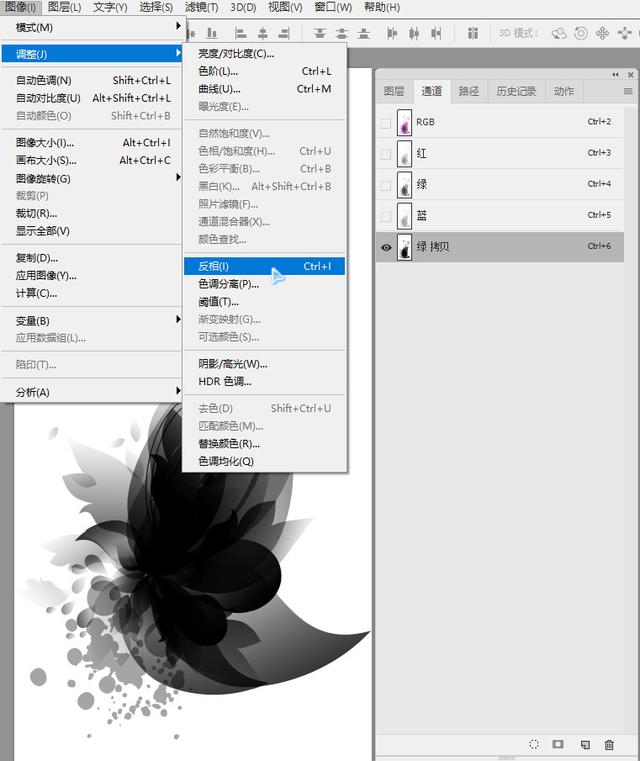
Task: Open 计算(C)... dialog
Action: tap(91, 293)
